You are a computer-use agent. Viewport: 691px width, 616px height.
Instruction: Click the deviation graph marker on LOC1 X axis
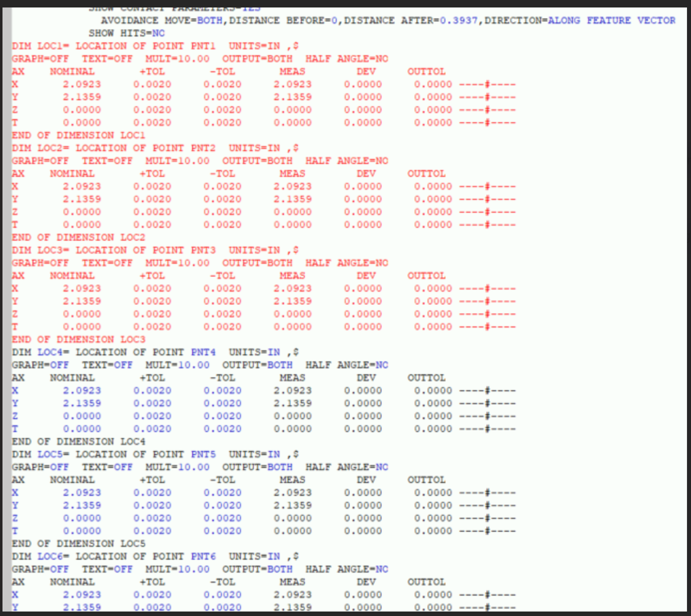coord(486,84)
